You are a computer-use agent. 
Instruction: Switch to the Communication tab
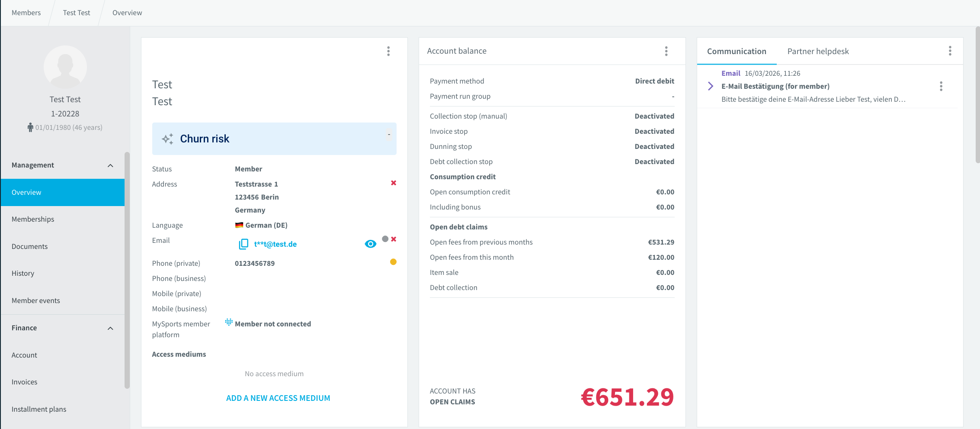click(737, 51)
